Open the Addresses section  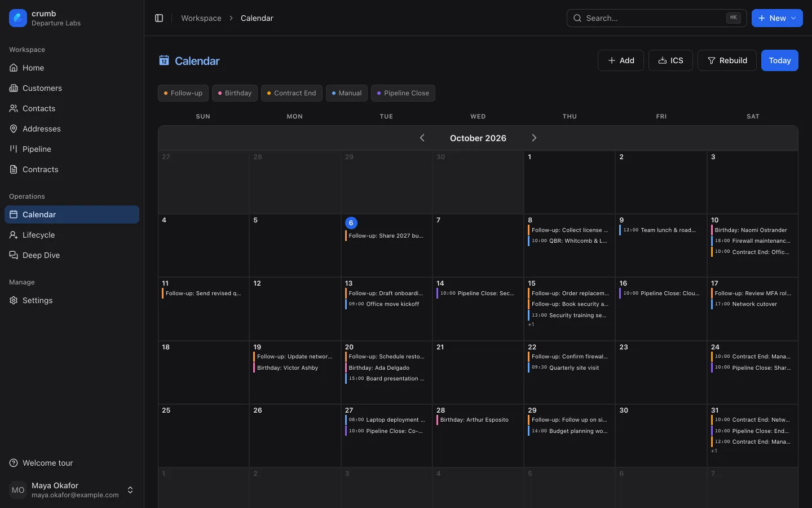point(72,129)
